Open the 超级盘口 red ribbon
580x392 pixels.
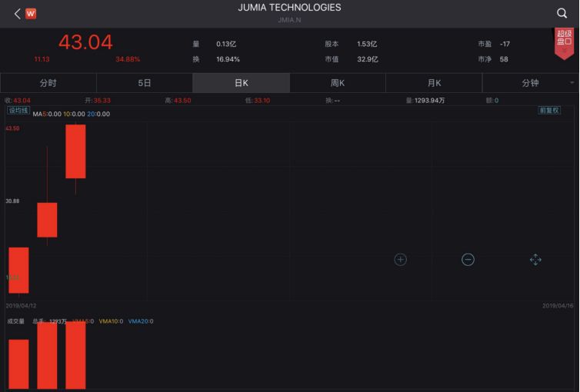click(x=564, y=43)
